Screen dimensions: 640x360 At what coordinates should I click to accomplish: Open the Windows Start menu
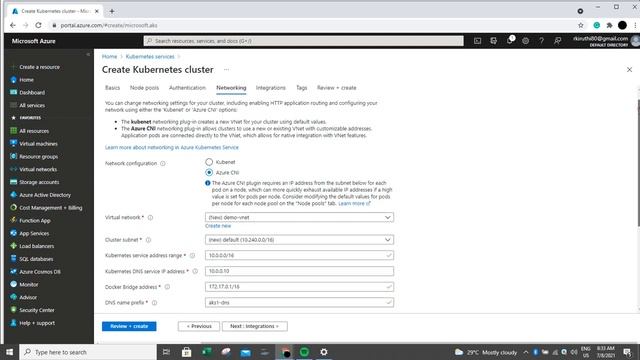(9, 352)
